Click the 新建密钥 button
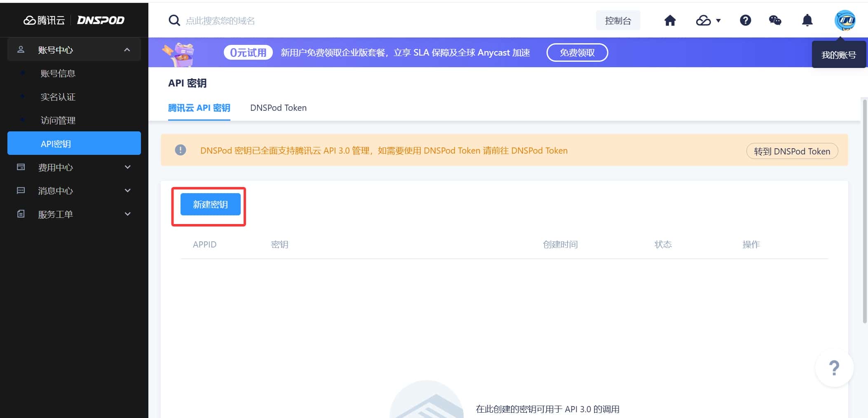Screen dimensions: 868x418 tap(210, 204)
